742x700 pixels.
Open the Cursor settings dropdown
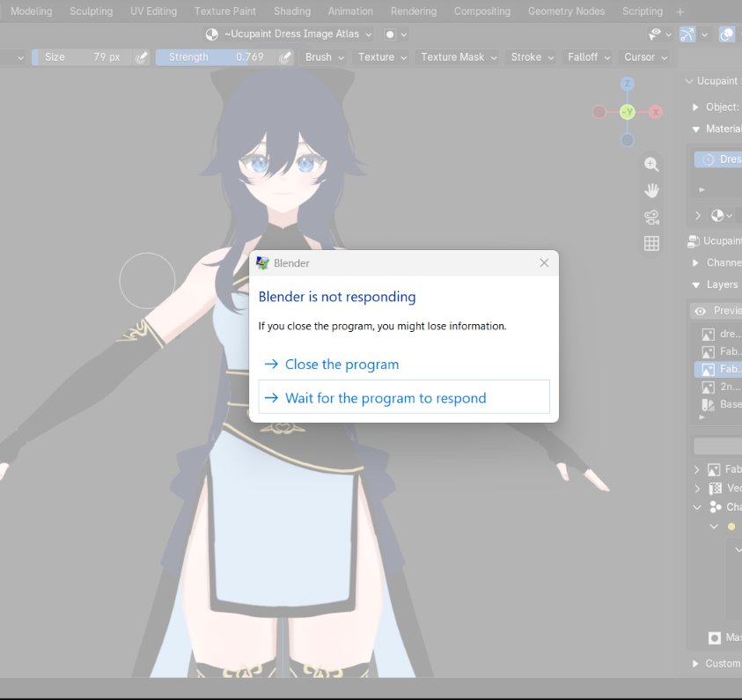[645, 57]
